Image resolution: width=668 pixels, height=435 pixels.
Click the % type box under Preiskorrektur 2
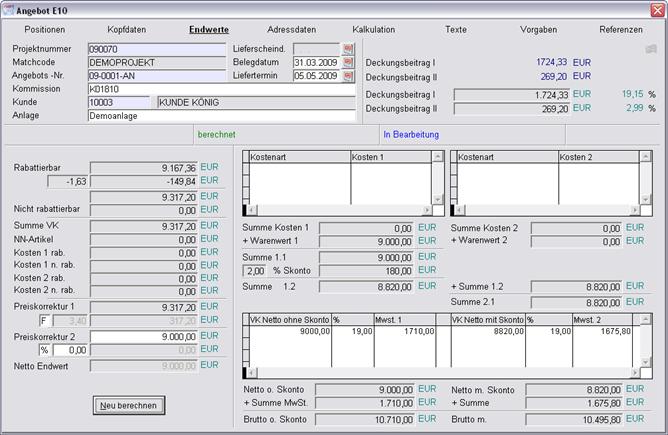[x=44, y=351]
